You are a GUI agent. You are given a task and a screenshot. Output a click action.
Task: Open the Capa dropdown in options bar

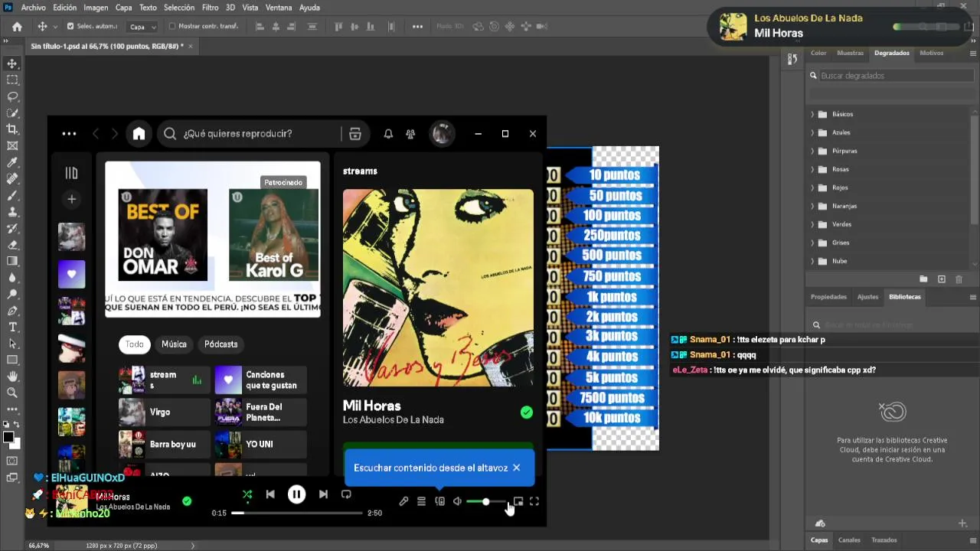[x=142, y=26]
